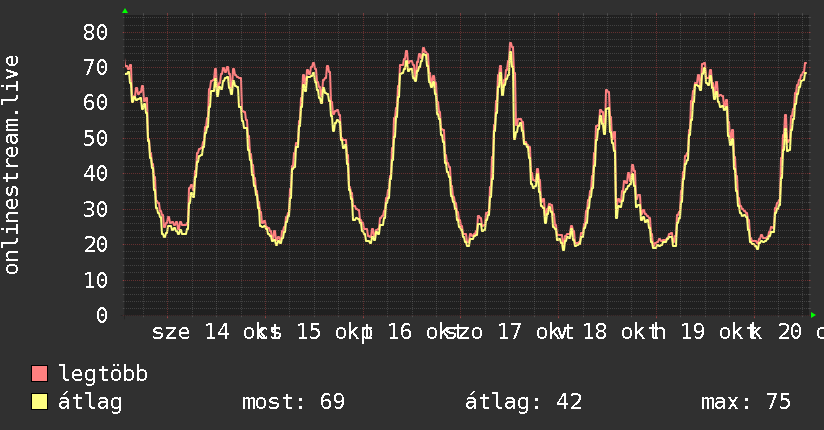This screenshot has width=824, height=430.
Task: Click the green arrow at x-axis end
Action: (813, 315)
